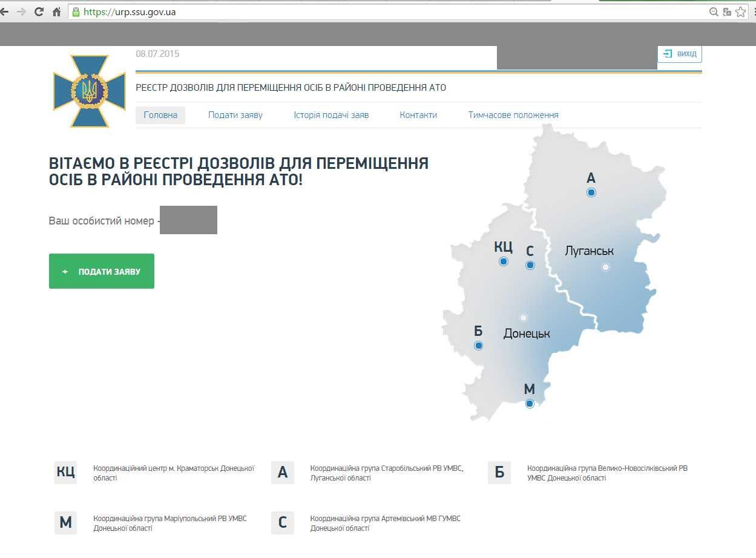
Task: Switch to Історія подачі заяв tab
Action: [x=331, y=115]
